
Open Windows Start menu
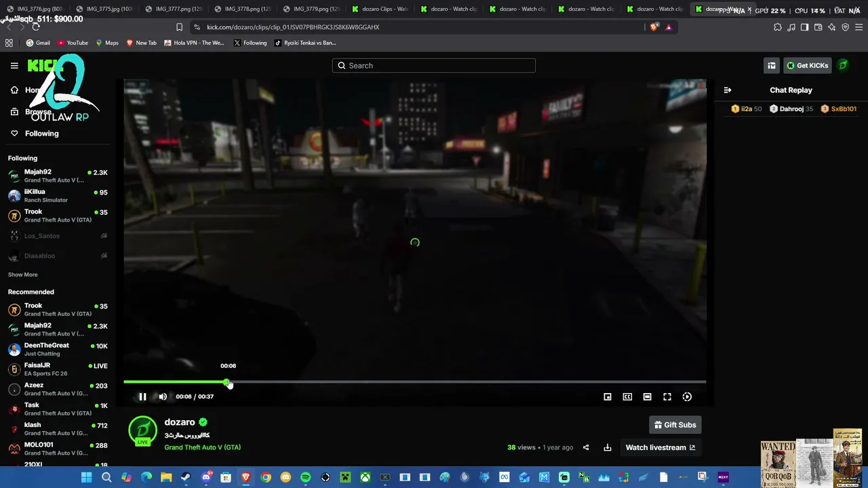87,477
